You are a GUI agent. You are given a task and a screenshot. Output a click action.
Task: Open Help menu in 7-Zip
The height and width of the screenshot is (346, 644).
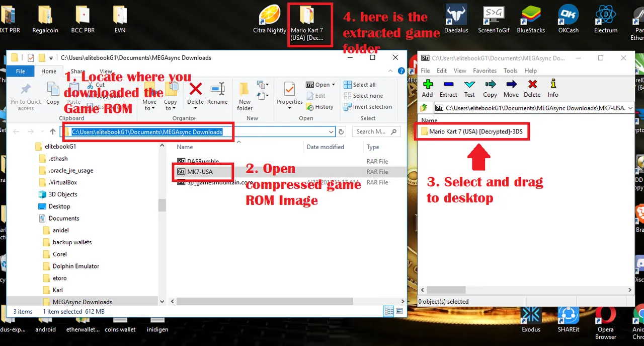click(x=530, y=71)
